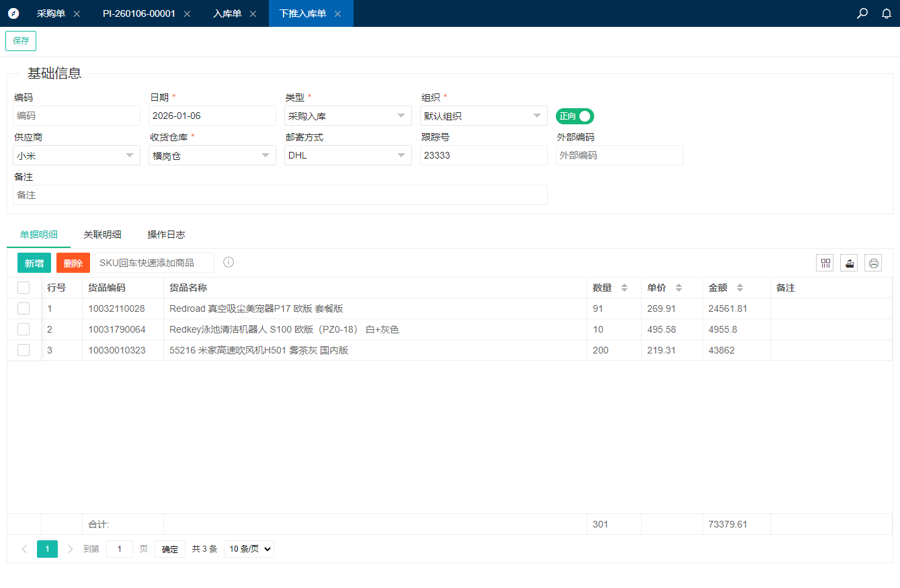Switch to the 关联明细 tab
Image resolution: width=900 pixels, height=588 pixels.
pos(102,235)
